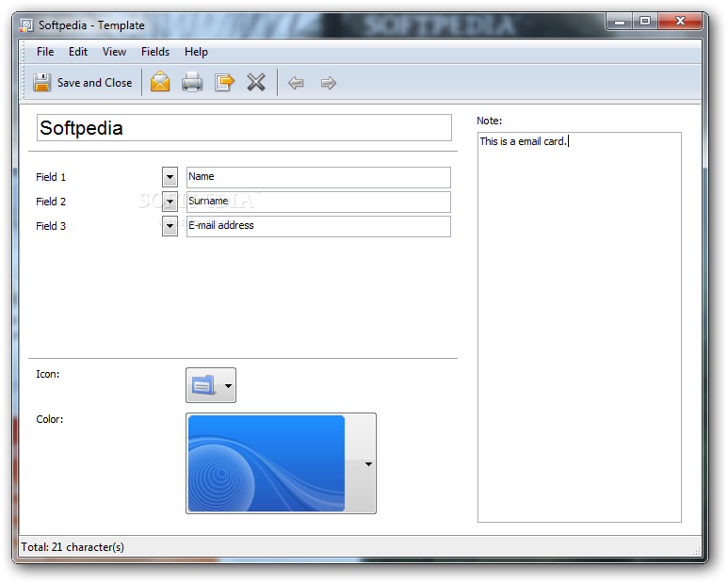Expand the Field 3 dropdown arrow

coord(170,226)
